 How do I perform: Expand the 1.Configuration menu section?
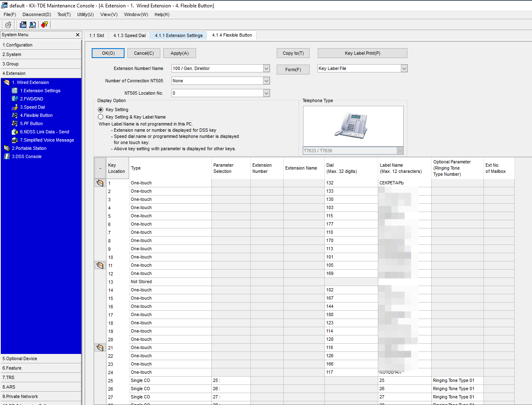click(x=41, y=45)
